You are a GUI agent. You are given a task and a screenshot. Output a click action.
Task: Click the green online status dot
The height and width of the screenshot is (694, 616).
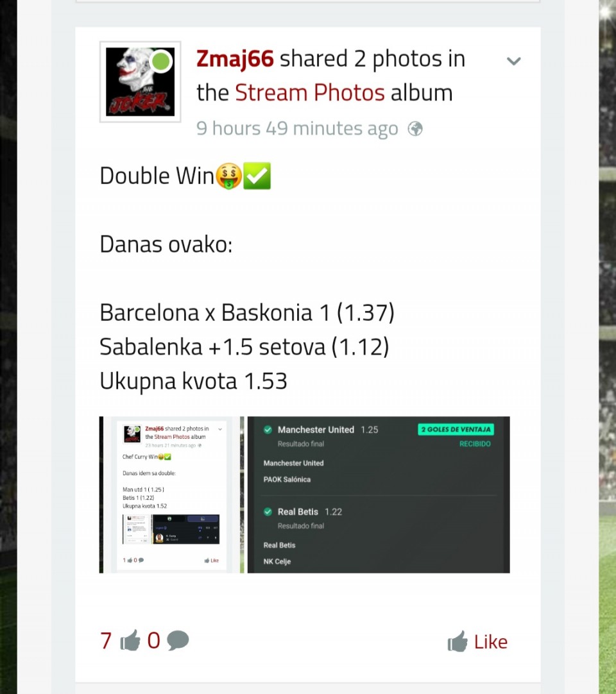(x=161, y=61)
